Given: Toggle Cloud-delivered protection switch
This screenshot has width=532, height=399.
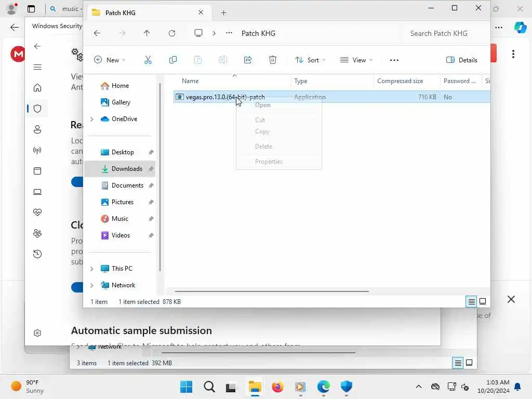Looking at the screenshot, I should 77,287.
